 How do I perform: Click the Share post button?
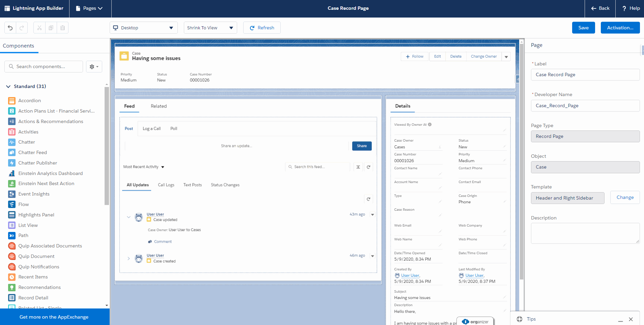point(362,146)
